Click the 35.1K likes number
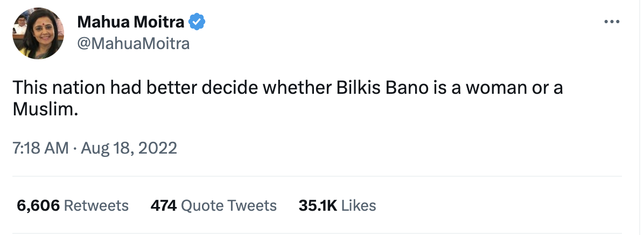Screen dimensions: 644x235 click(317, 205)
